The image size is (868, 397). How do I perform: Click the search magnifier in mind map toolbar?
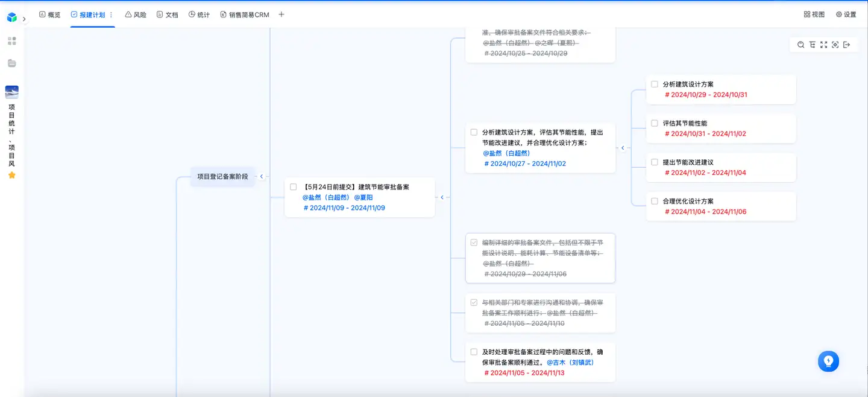pos(800,45)
